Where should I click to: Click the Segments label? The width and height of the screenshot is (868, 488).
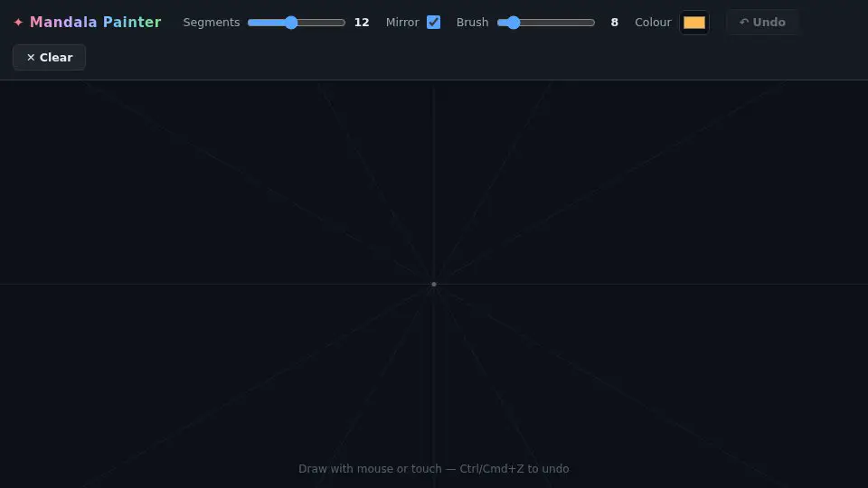[212, 23]
